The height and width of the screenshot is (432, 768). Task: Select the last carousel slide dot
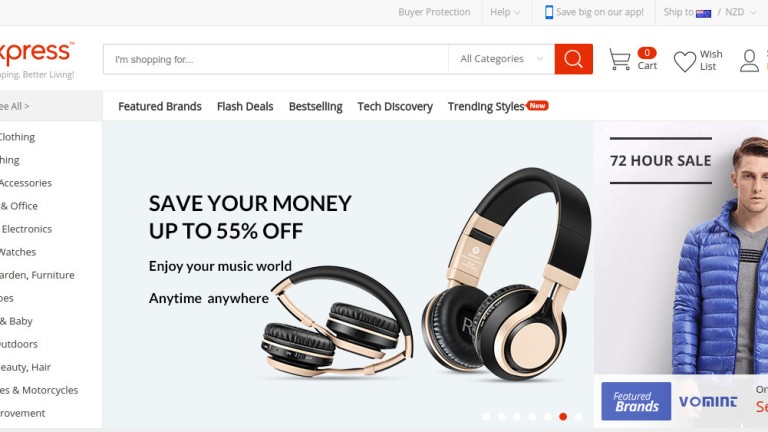tap(578, 416)
